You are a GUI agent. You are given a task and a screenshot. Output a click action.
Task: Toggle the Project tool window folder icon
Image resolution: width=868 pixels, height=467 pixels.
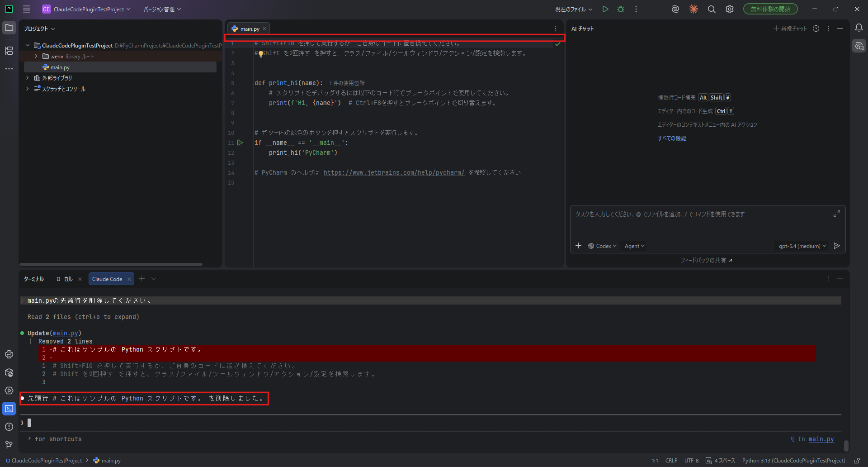tap(9, 28)
